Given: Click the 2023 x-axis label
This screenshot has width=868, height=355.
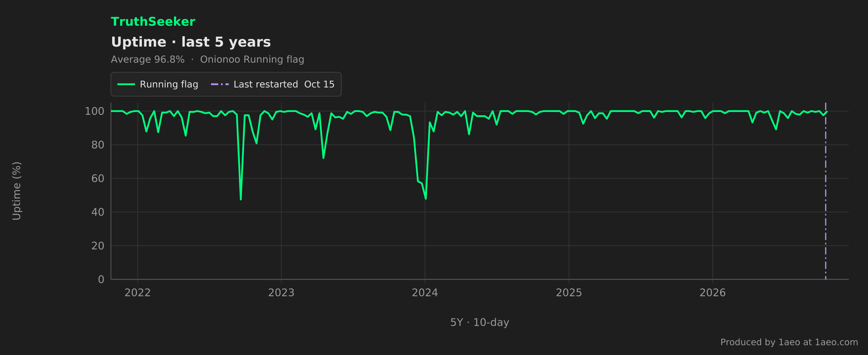Looking at the screenshot, I should [281, 293].
